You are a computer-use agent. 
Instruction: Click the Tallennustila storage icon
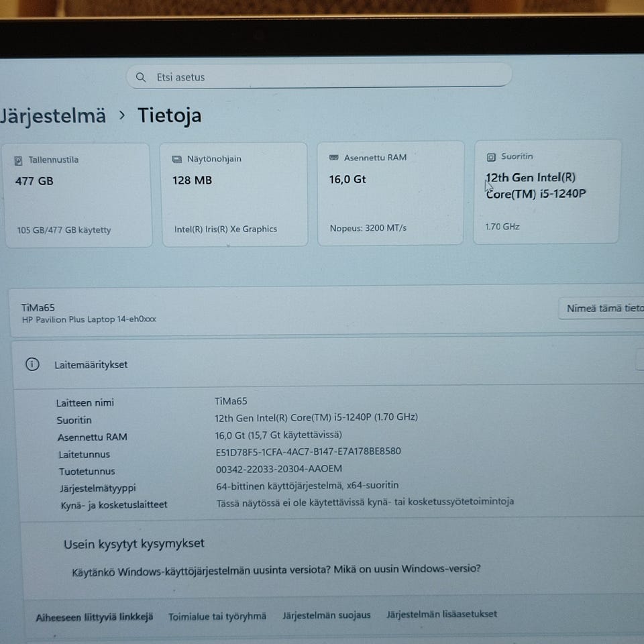pos(18,160)
